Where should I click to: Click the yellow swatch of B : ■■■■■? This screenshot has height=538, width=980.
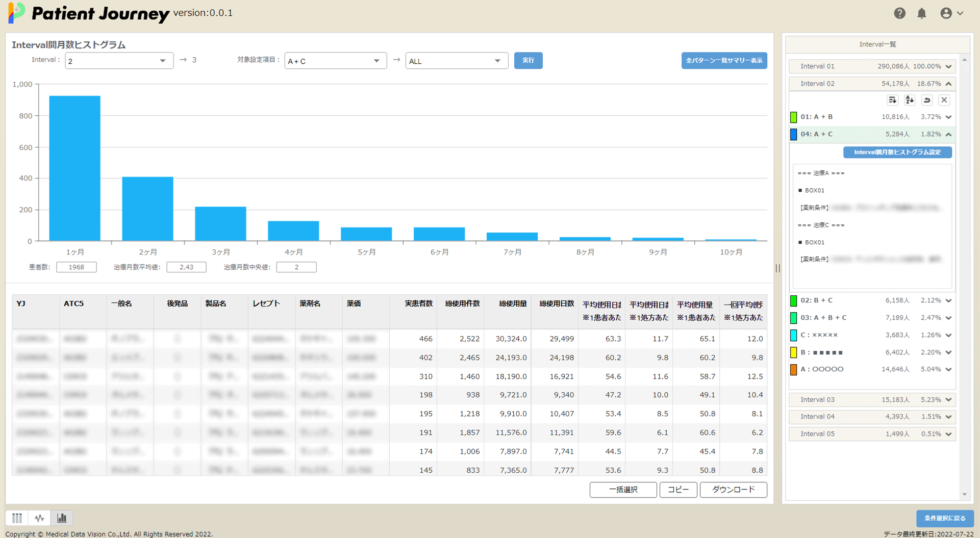[793, 352]
